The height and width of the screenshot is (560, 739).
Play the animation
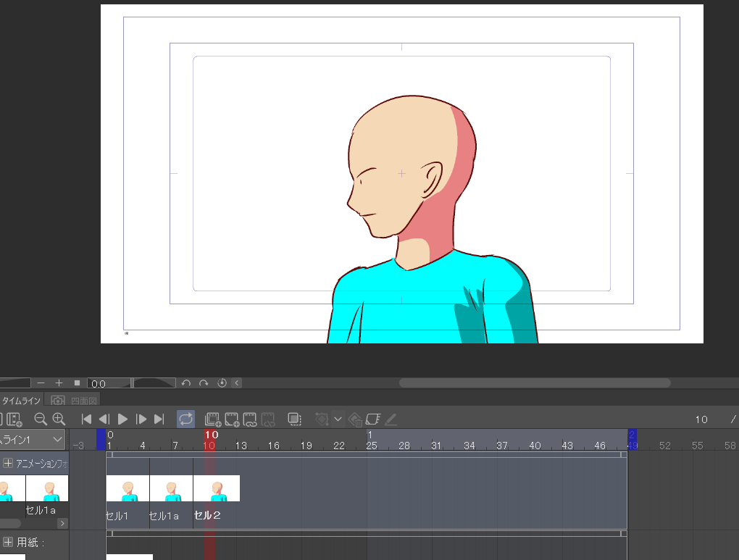[x=122, y=419]
